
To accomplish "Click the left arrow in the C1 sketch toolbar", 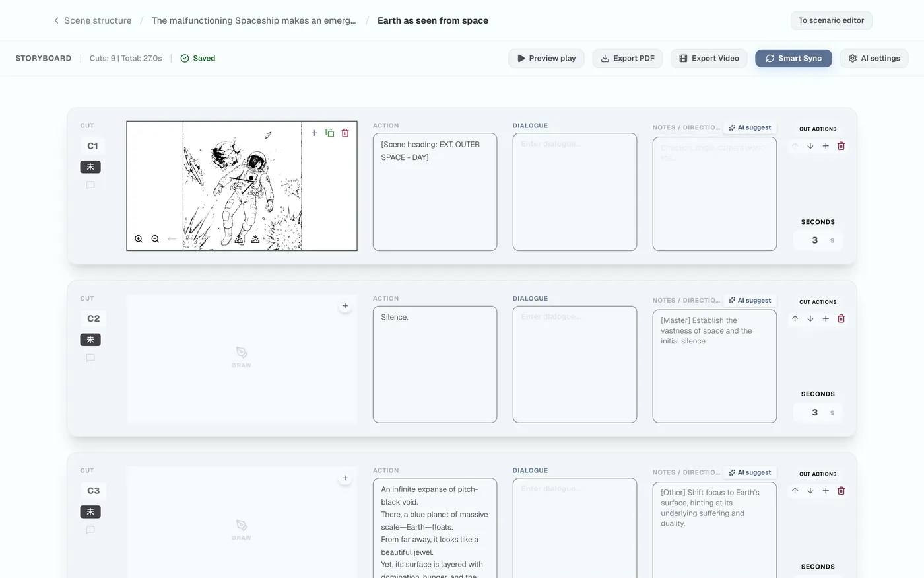I will pos(172,239).
